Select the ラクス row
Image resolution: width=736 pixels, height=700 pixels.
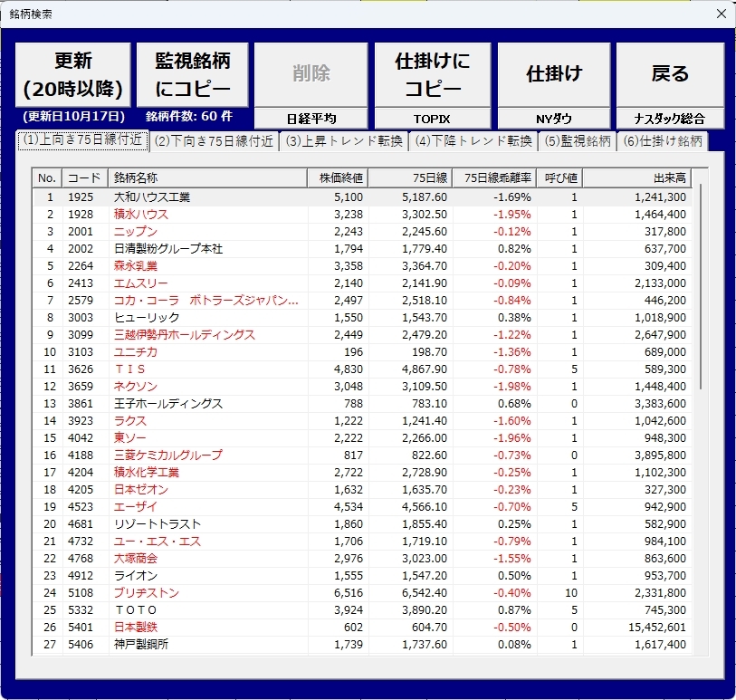pyautogui.click(x=362, y=421)
